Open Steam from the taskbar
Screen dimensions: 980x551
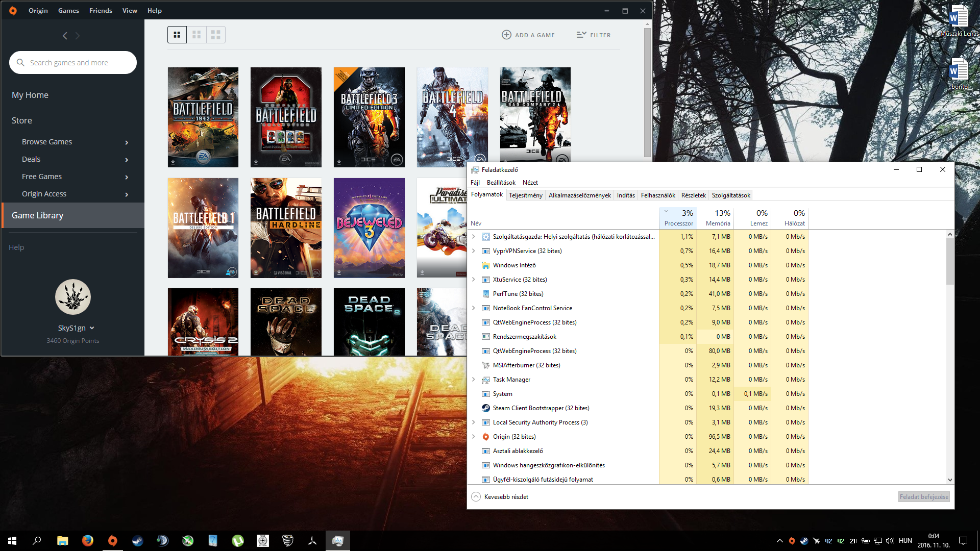point(138,541)
